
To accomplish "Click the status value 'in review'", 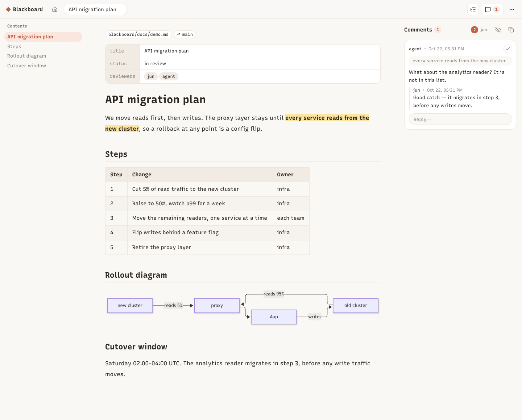I will click(x=155, y=63).
